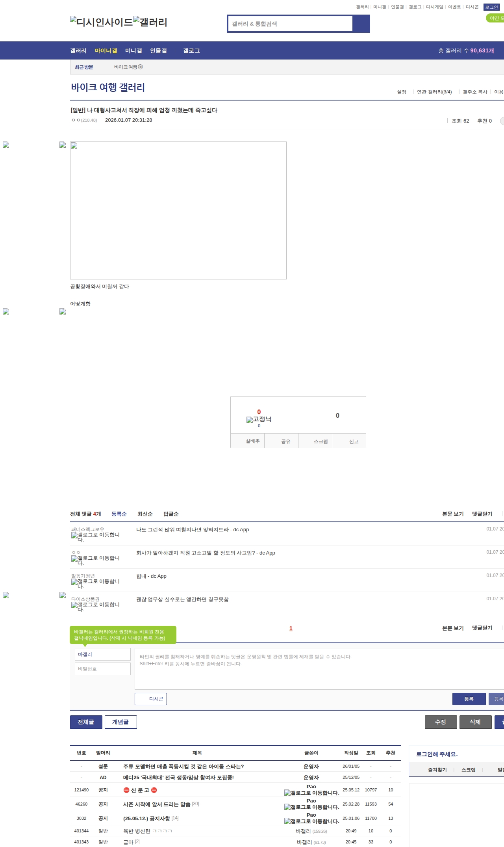Screen dimensions: 504x847
Task: Click the 로그인 button at top
Action: (x=491, y=7)
